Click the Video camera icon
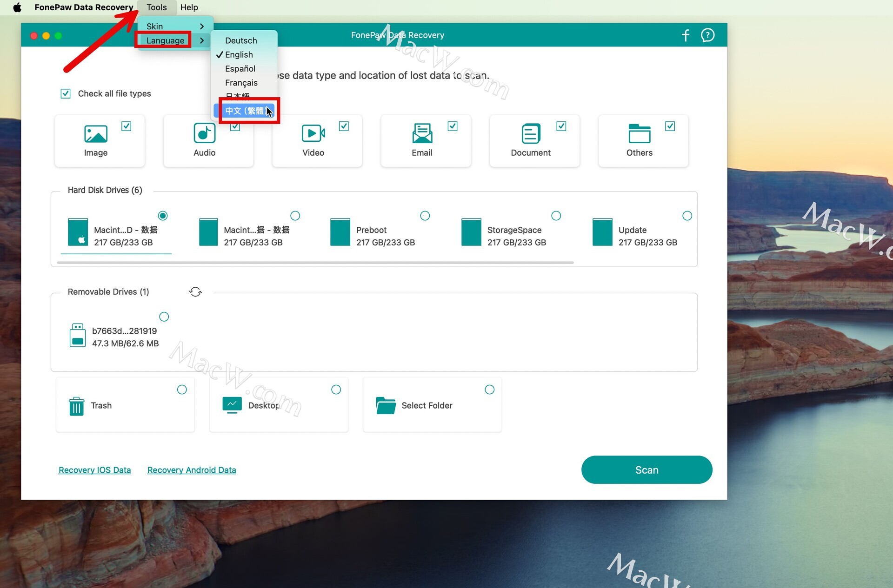Viewport: 893px width, 588px height. click(313, 133)
